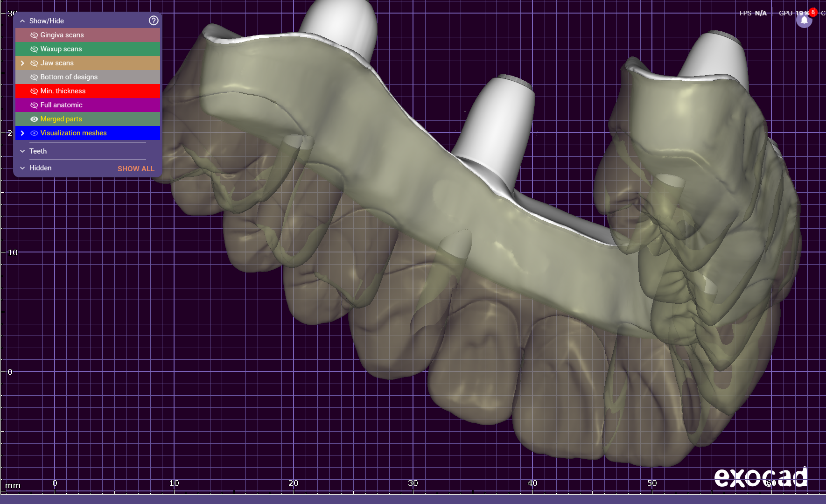Expand the Hidden section chevron
This screenshot has height=504, width=826.
[22, 168]
